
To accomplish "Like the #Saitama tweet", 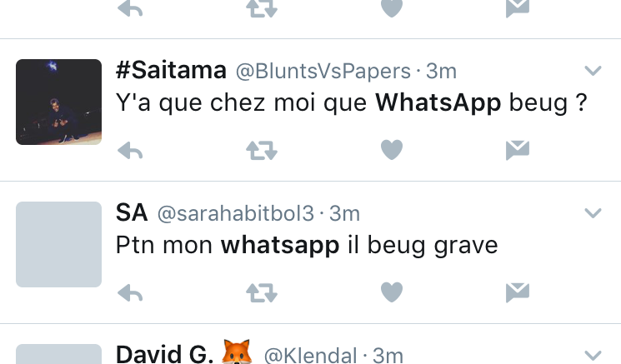I will tap(392, 150).
